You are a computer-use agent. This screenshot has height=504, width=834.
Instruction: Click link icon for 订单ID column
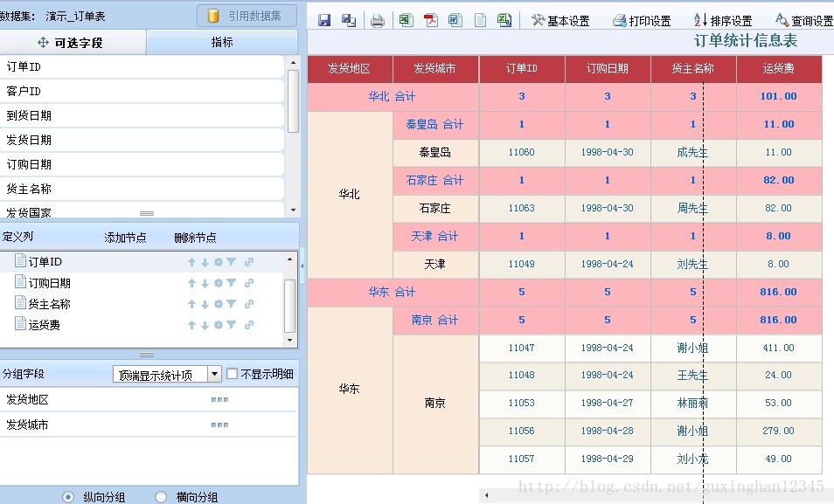tap(249, 262)
